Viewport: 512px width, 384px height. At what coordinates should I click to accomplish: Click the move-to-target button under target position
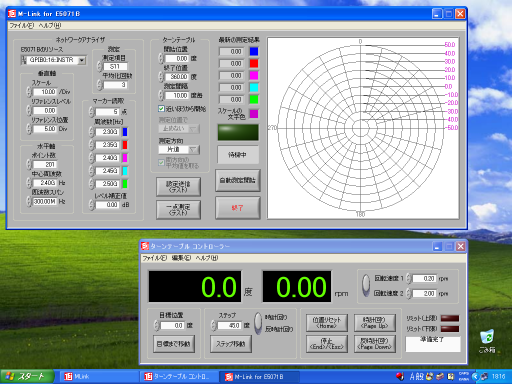[x=174, y=344]
